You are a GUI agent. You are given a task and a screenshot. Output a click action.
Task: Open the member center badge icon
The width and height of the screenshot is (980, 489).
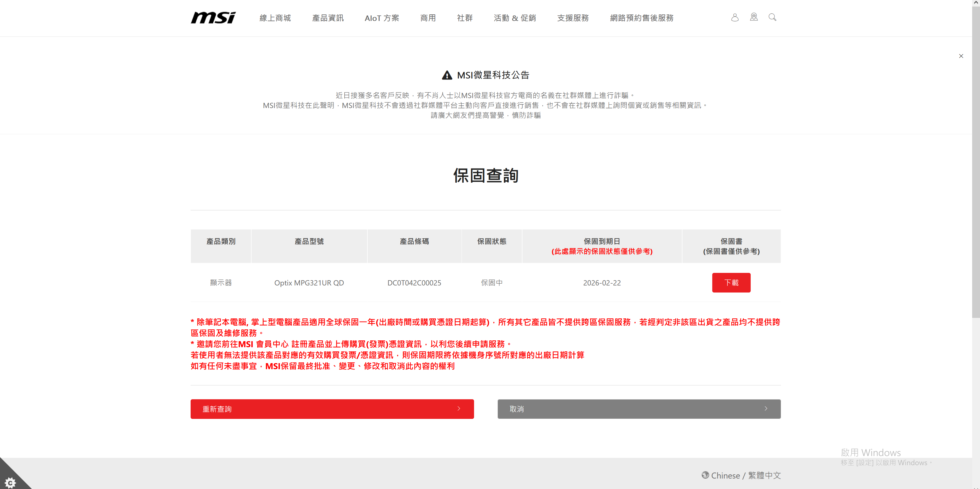coord(754,17)
